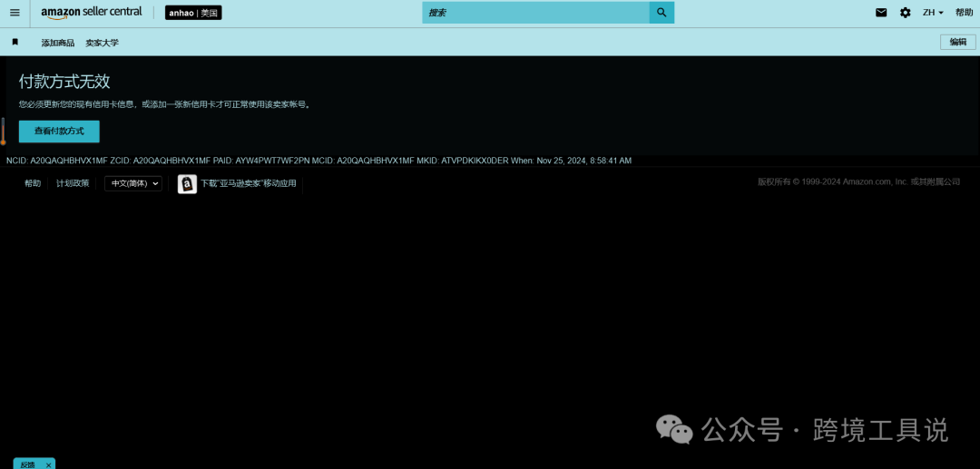Click the copyright 版权所有 text
Viewport: 980px width, 469px height.
click(x=858, y=181)
